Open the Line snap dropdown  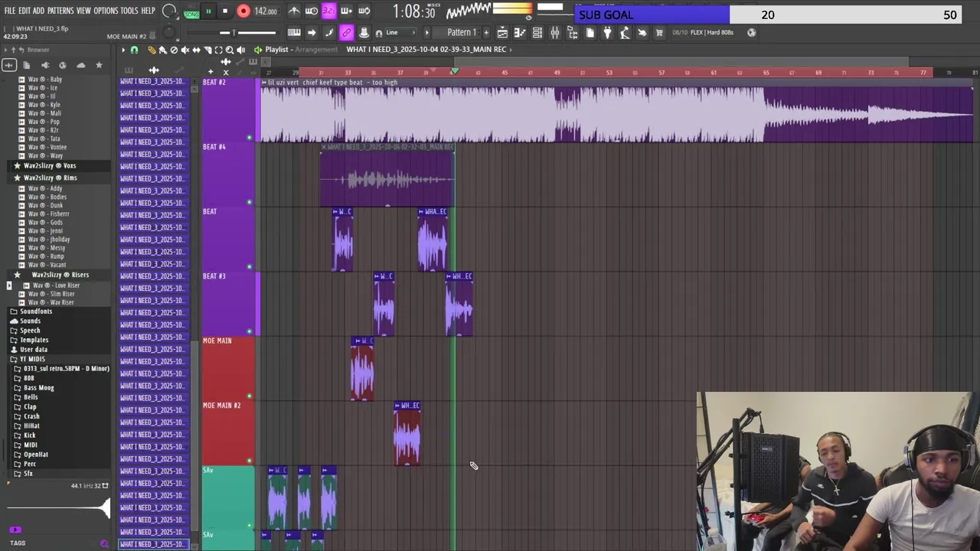click(x=400, y=32)
